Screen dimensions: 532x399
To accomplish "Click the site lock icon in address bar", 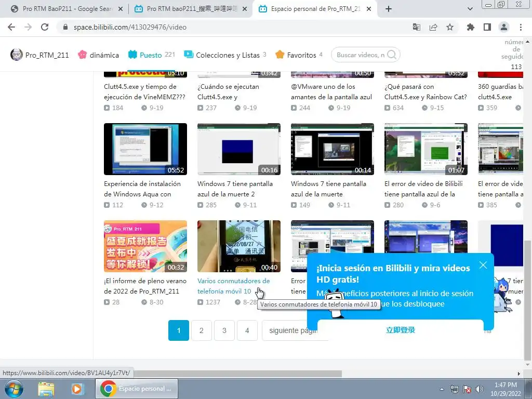I will tap(65, 27).
